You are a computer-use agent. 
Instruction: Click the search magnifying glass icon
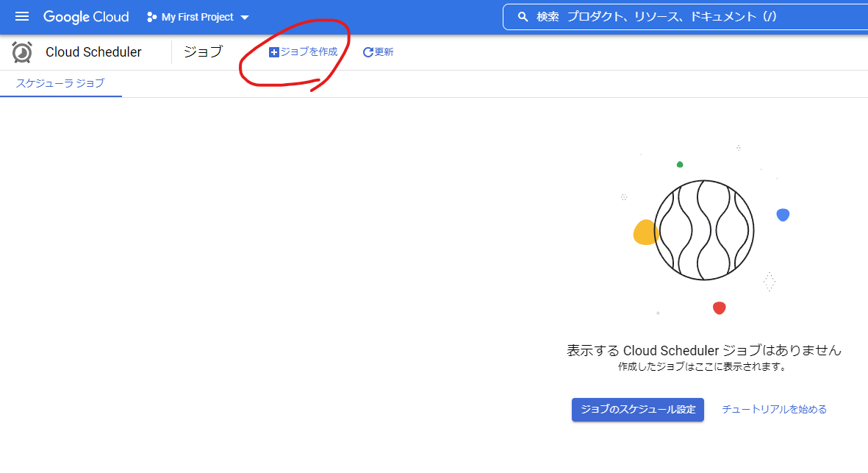522,16
